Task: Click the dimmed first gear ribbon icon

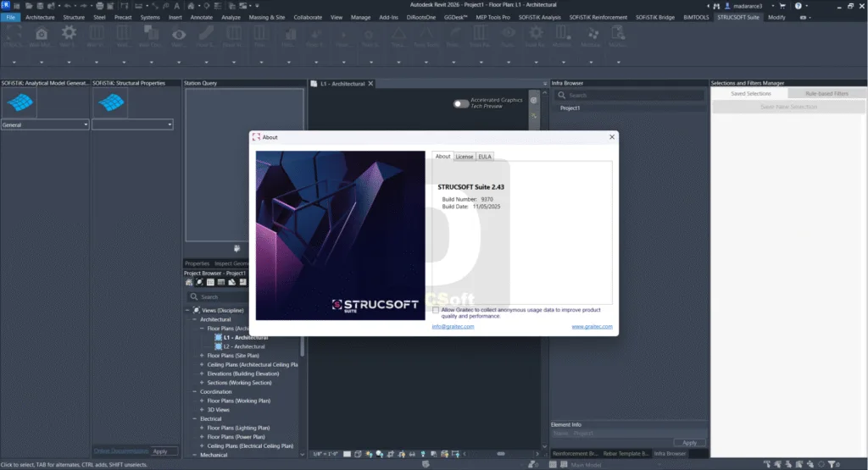Action: tap(69, 33)
